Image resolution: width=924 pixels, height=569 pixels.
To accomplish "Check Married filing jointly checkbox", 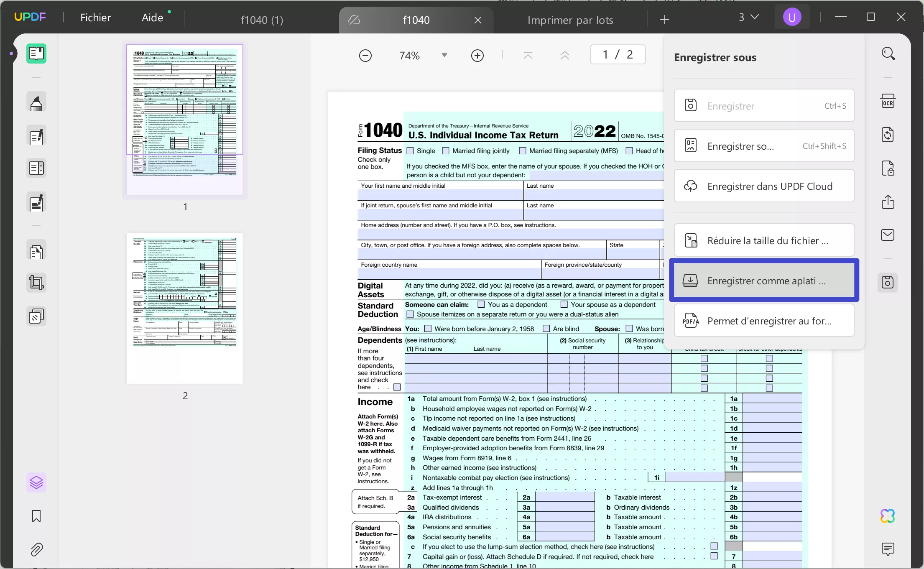I will point(446,151).
